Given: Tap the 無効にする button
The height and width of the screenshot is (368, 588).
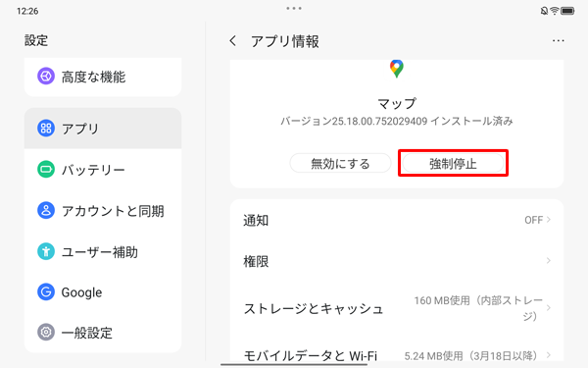Looking at the screenshot, I should coord(340,163).
